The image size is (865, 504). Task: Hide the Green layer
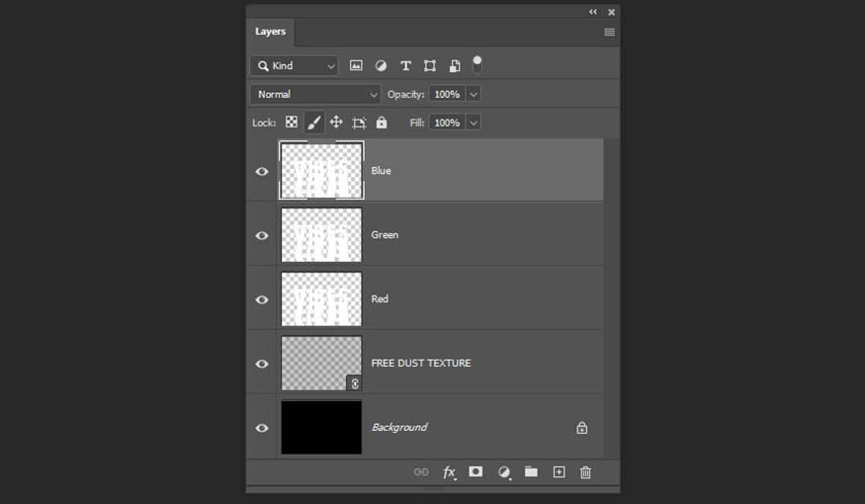tap(262, 235)
